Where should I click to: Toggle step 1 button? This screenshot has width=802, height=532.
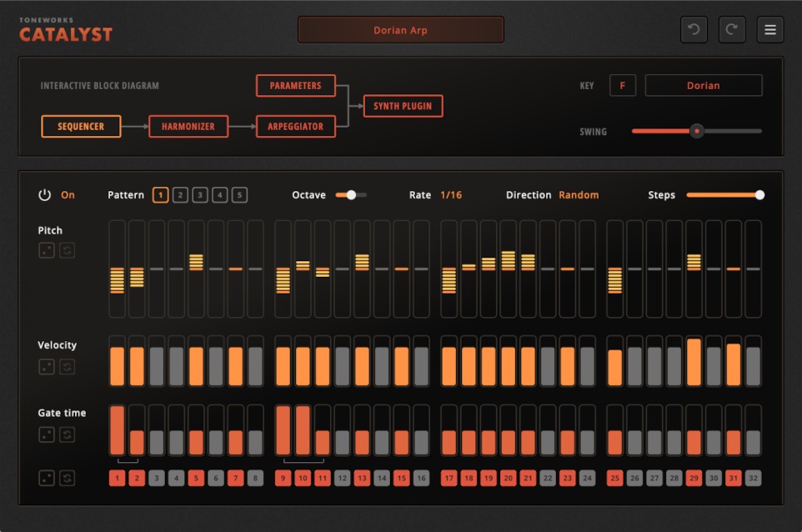117,479
